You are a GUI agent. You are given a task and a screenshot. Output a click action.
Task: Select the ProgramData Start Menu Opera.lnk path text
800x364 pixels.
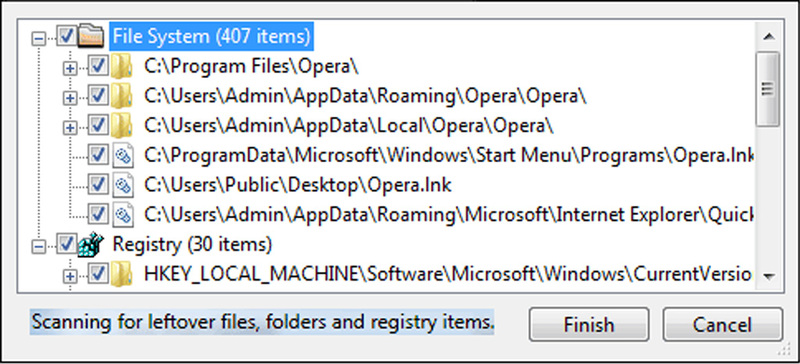coord(448,155)
